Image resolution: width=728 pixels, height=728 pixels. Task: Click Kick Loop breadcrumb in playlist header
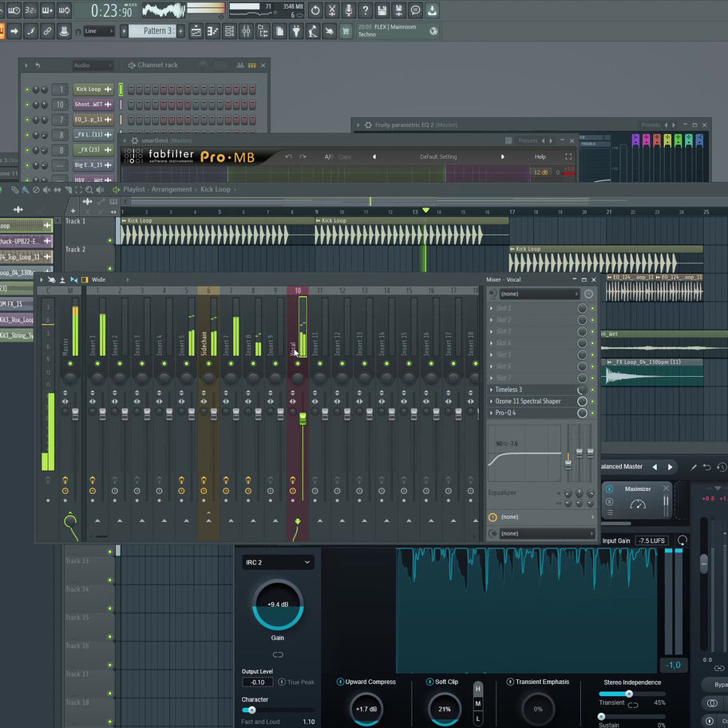[x=216, y=189]
